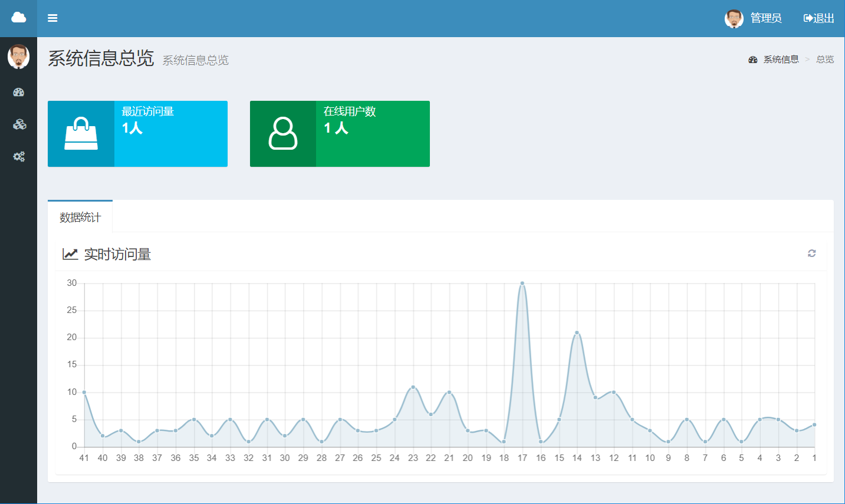The height and width of the screenshot is (504, 845).
Task: Click the 总览 breadcrumb item
Action: click(x=825, y=60)
